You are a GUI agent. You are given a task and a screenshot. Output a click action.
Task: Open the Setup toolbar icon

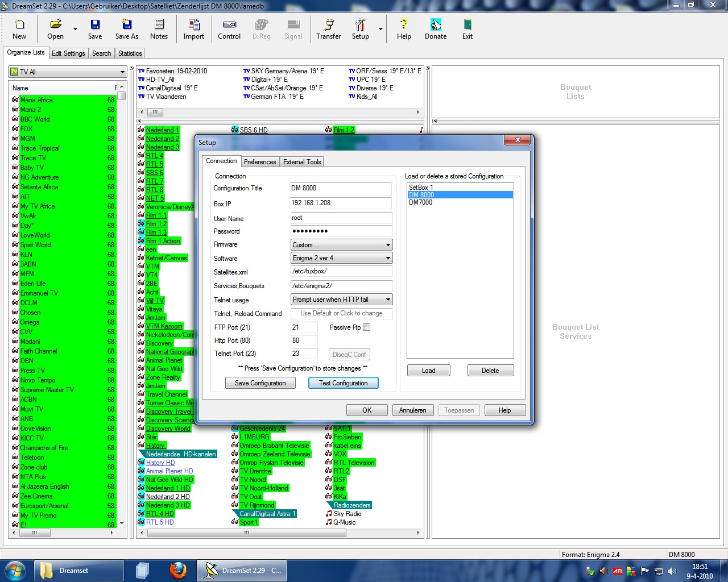360,30
